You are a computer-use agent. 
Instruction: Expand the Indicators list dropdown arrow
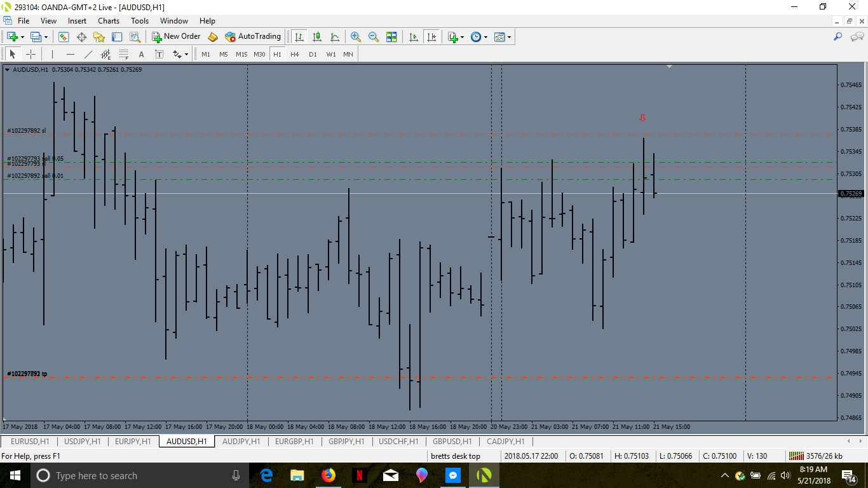[x=463, y=37]
